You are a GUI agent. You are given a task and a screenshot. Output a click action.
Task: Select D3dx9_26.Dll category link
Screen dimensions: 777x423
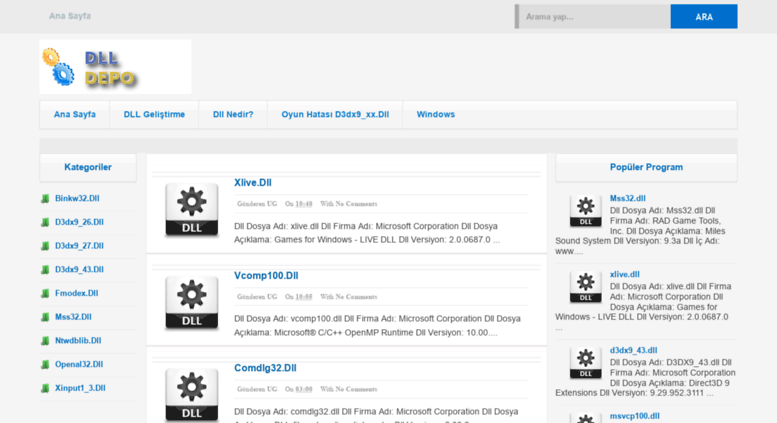tap(79, 222)
